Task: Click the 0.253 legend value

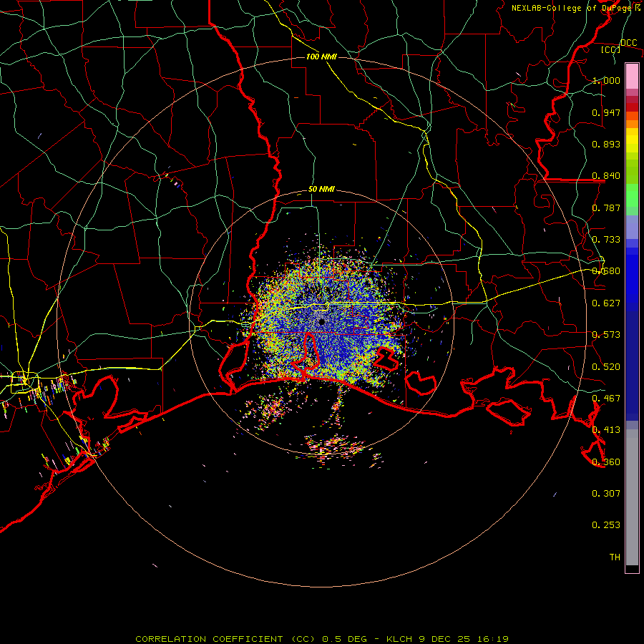Action: tap(606, 525)
